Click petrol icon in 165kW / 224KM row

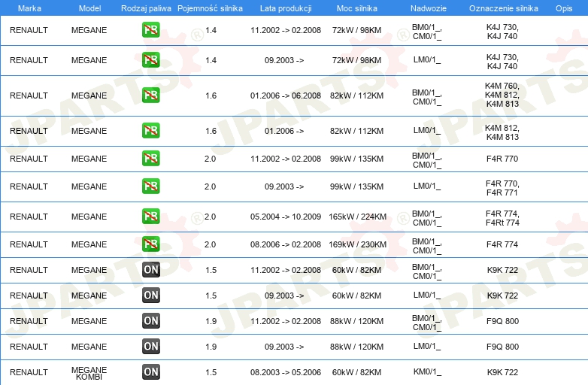tap(150, 217)
